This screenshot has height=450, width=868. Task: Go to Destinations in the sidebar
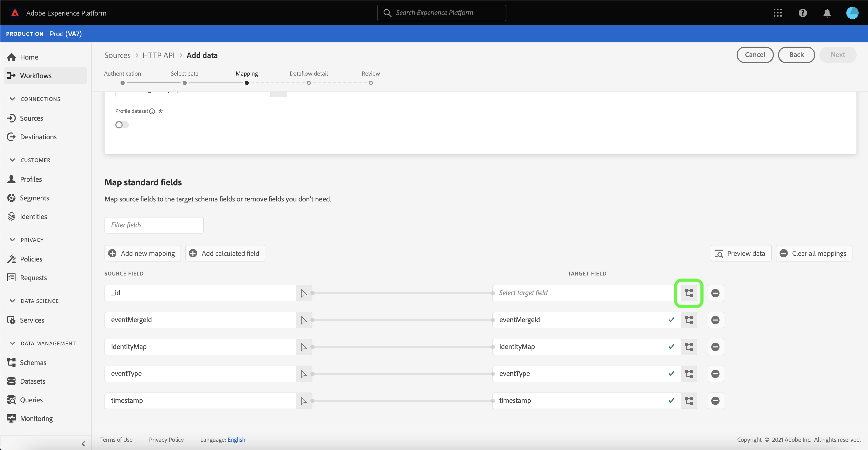click(38, 137)
